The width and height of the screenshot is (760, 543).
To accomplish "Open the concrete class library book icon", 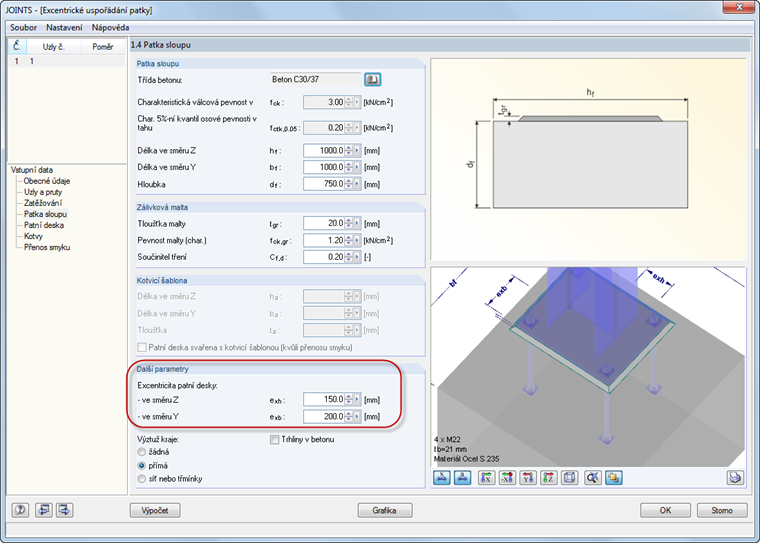I will 372,80.
